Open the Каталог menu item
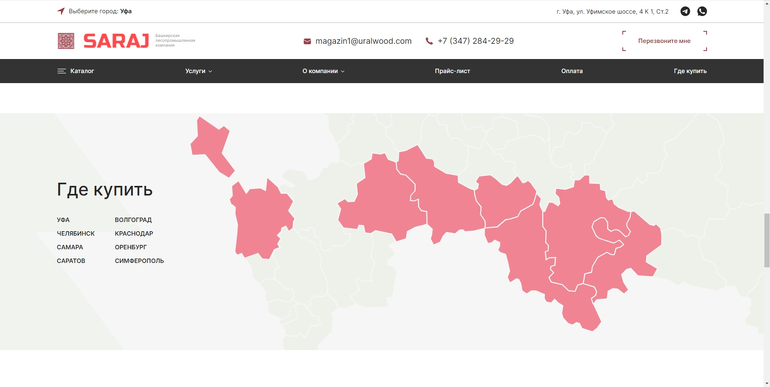 tap(82, 71)
